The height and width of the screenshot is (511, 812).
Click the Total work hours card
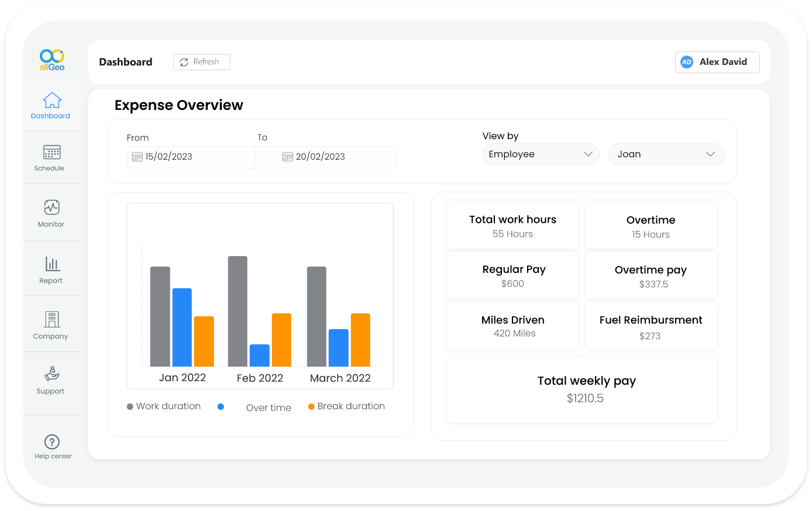point(513,226)
